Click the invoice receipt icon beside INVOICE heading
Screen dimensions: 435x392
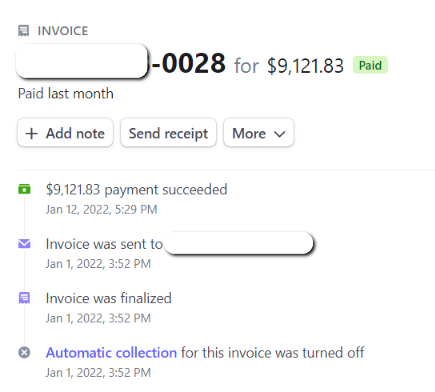(x=23, y=31)
